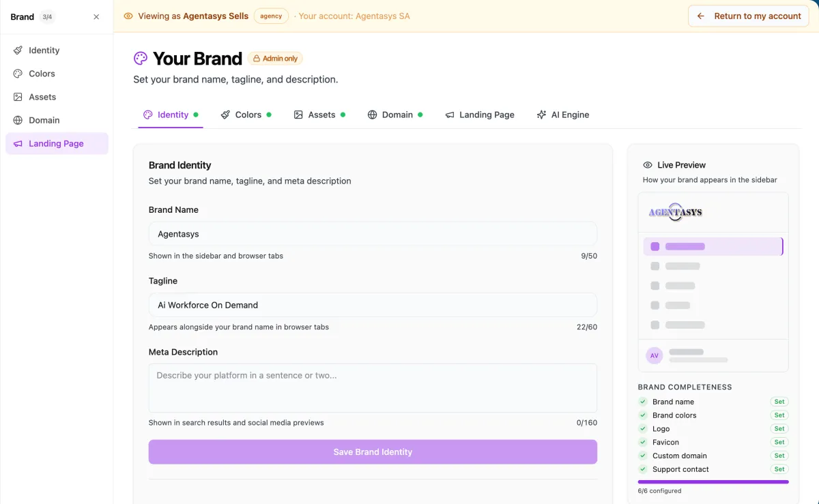The image size is (819, 504).
Task: Click the Set badge for Custom domain
Action: tap(779, 456)
